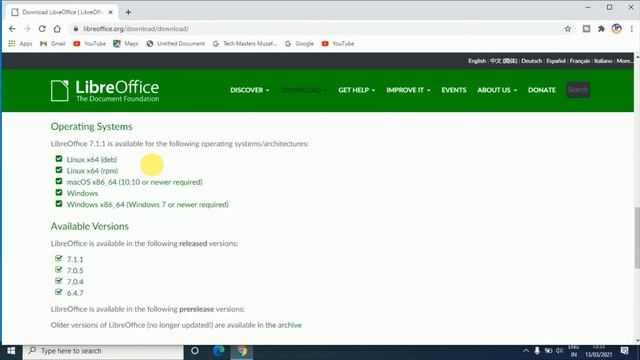
Task: Open the extensions puzzle icon
Action: [601, 29]
